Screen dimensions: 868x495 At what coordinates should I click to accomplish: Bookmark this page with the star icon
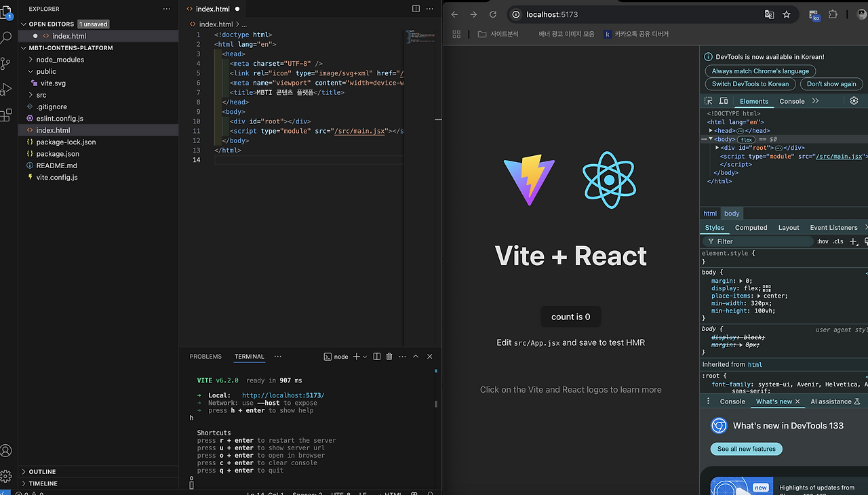click(787, 14)
